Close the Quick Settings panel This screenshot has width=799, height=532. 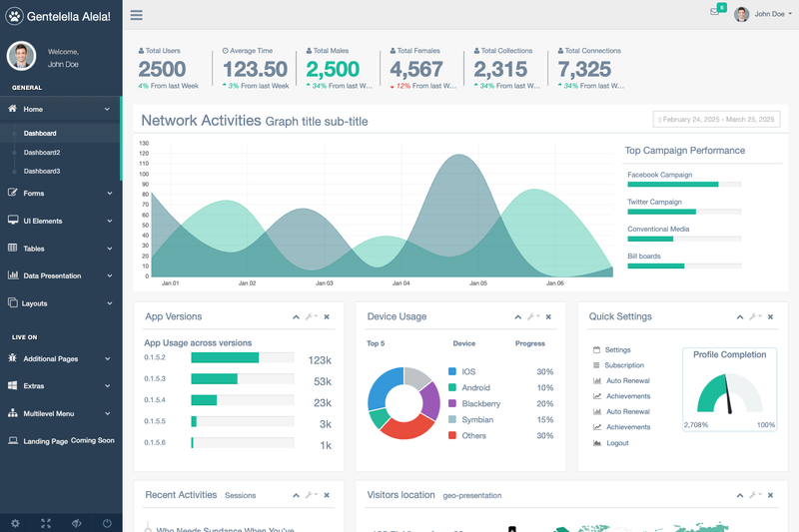click(770, 316)
